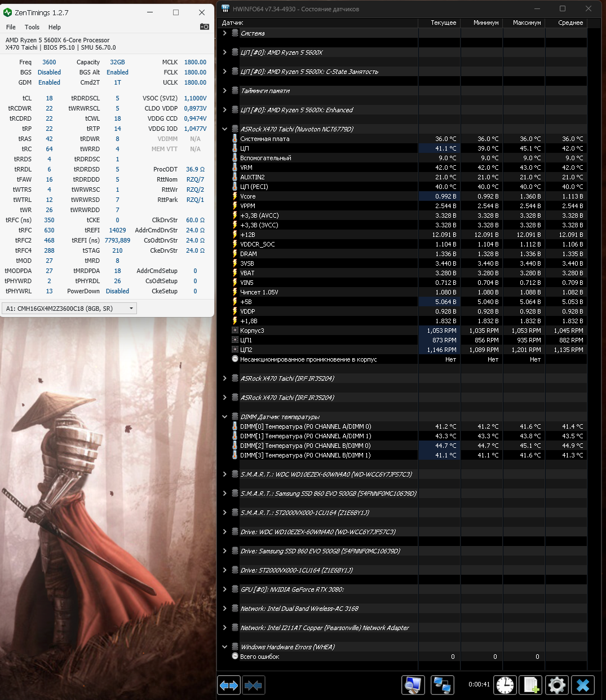Image resolution: width=606 pixels, height=700 pixels.
Task: Select the AUXTIN2 temperature row icon
Action: point(235,177)
